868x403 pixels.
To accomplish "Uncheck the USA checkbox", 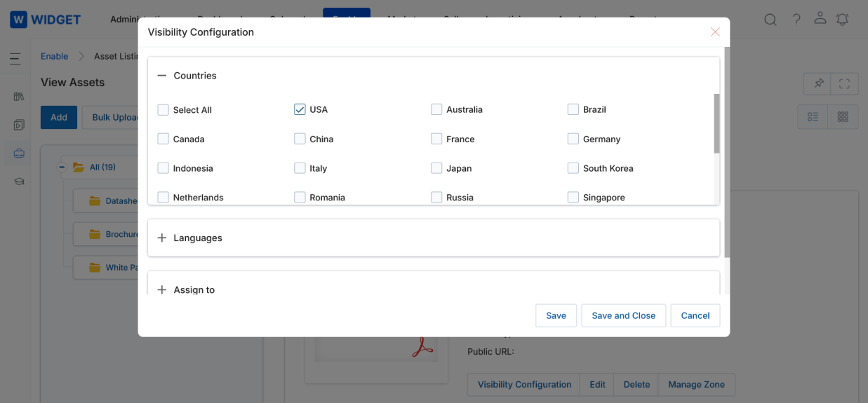I will coord(300,109).
